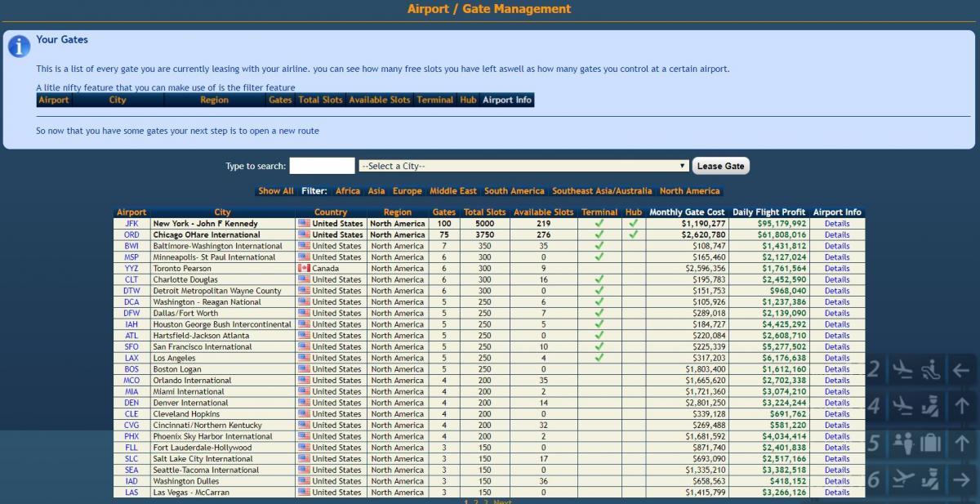
Task: Open Details for Los Angeles
Action: [x=837, y=358]
